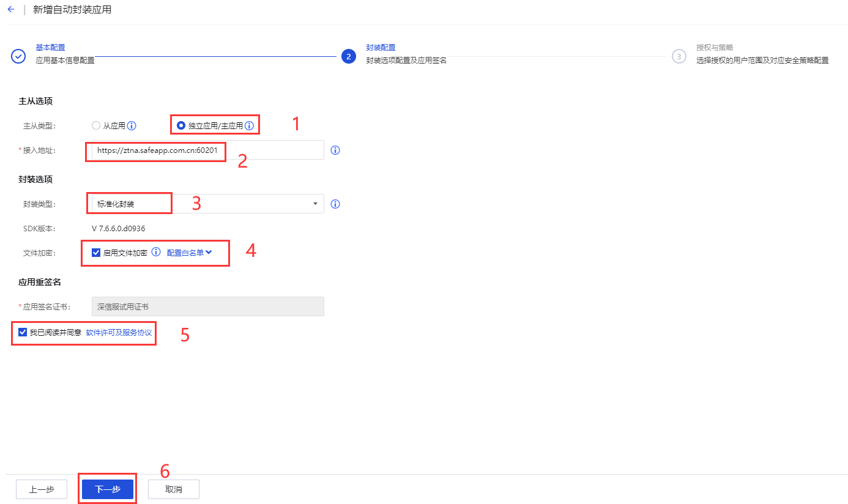Uncheck the 启用文件加密 checkbox
848x504 pixels.
(96, 253)
